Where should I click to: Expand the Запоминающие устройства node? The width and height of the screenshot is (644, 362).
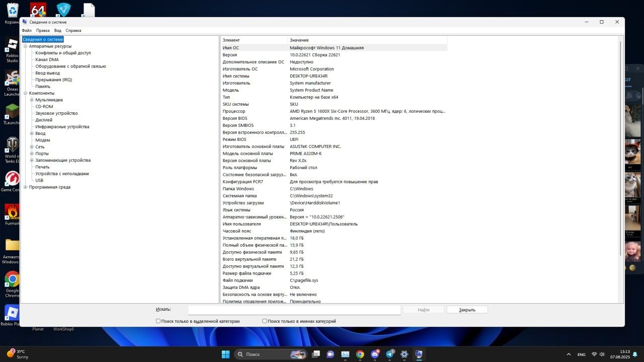coord(32,160)
